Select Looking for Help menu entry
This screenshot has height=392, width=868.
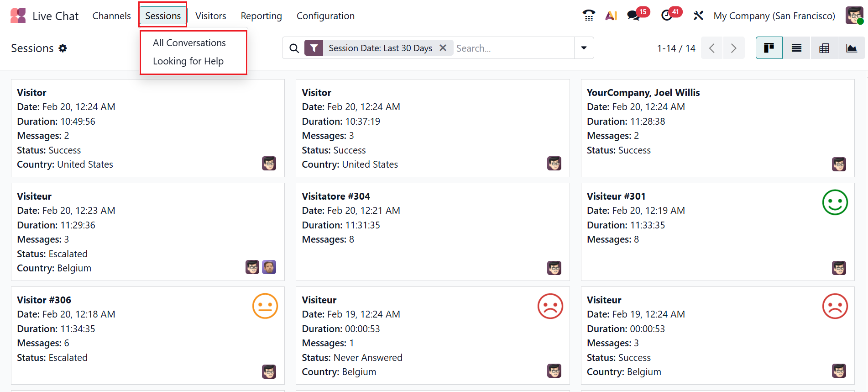click(188, 61)
